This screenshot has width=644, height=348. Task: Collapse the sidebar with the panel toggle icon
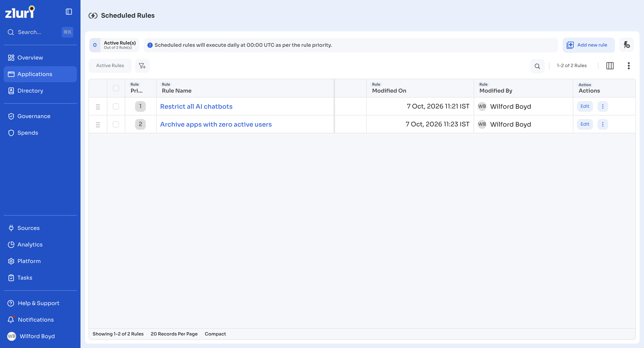click(69, 12)
